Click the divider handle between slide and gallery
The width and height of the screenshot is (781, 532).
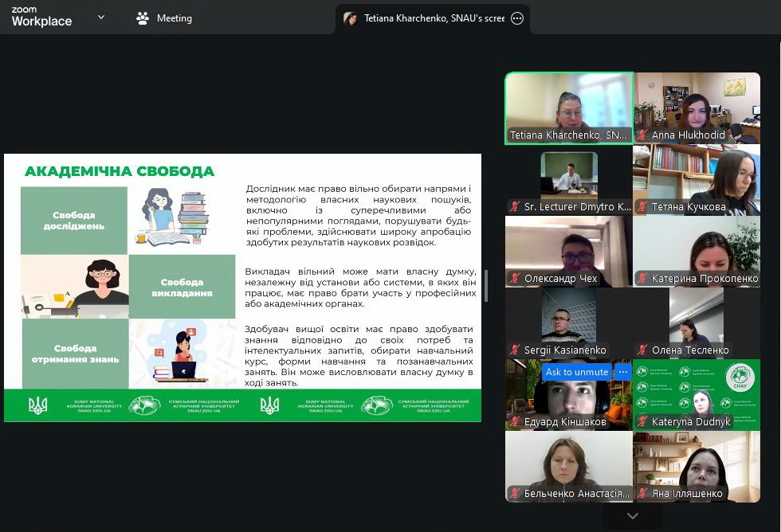click(486, 286)
